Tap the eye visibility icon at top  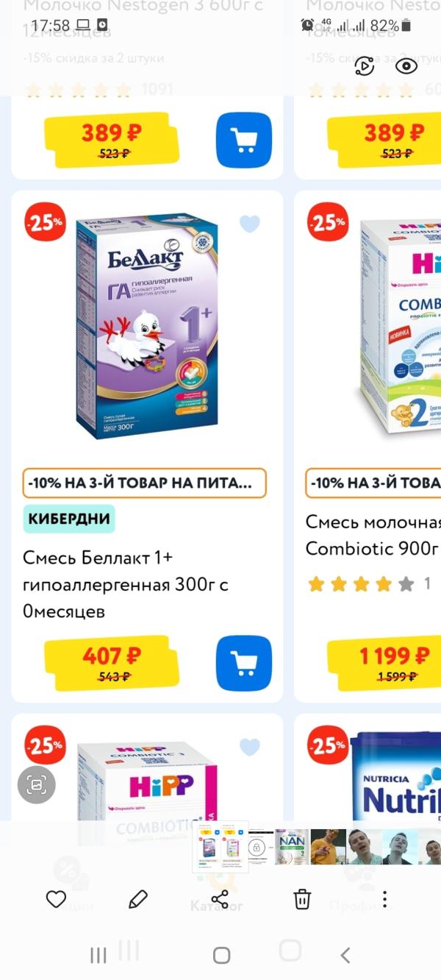tap(406, 67)
